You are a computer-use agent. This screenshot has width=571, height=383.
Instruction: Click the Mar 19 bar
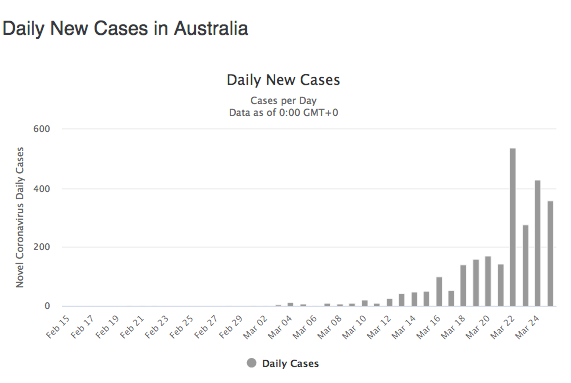tap(476, 283)
